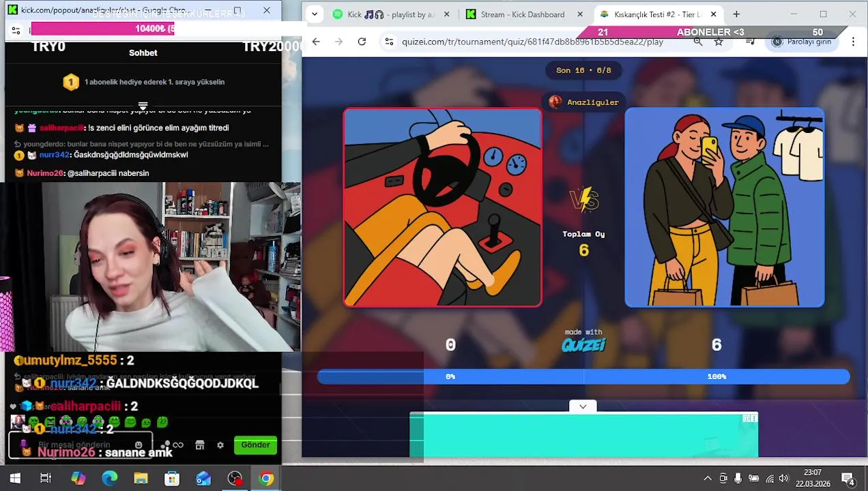This screenshot has width=868, height=491.
Task: Open site information icon in address bar
Action: (389, 42)
